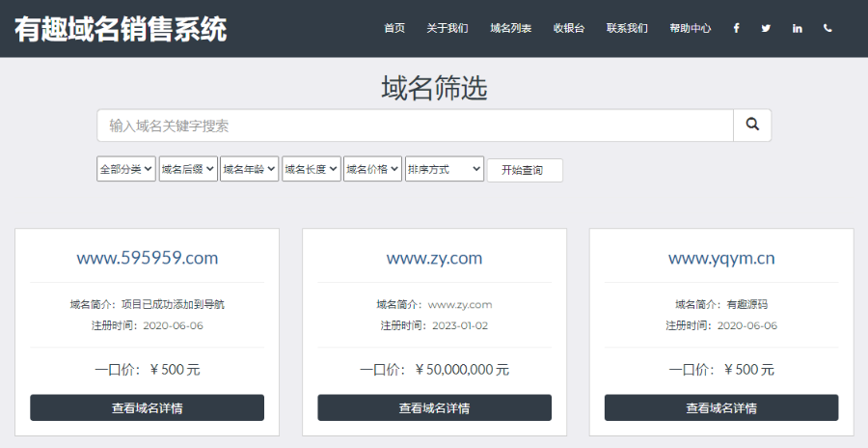
Task: Click the phone icon in header
Action: 827,28
